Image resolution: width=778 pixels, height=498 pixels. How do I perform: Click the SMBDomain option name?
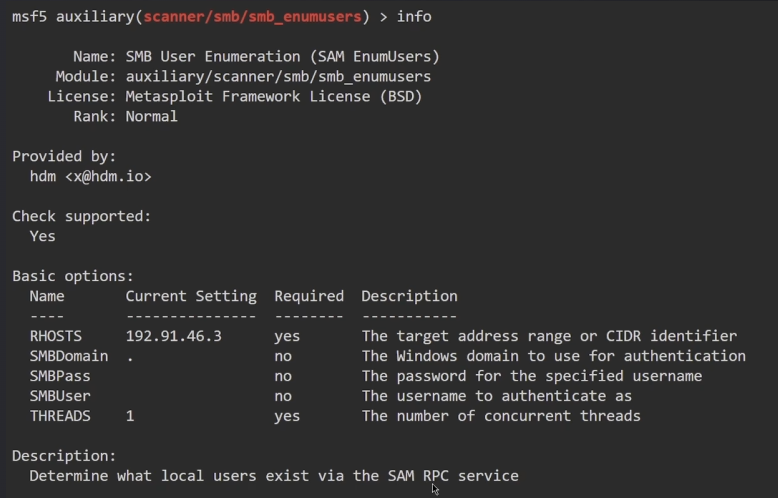click(68, 356)
